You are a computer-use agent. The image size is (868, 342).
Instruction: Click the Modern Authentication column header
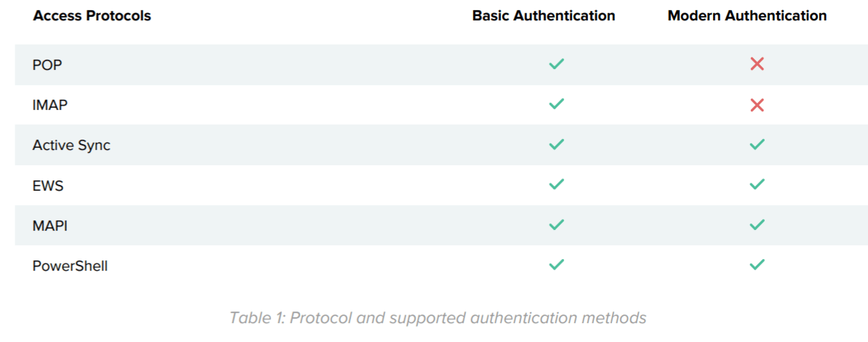pos(747,16)
